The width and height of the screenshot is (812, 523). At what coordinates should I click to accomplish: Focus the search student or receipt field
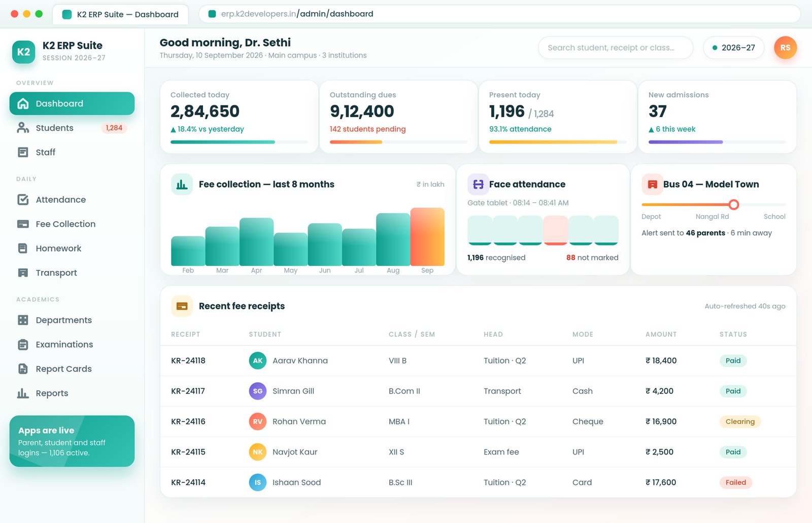[x=616, y=48]
